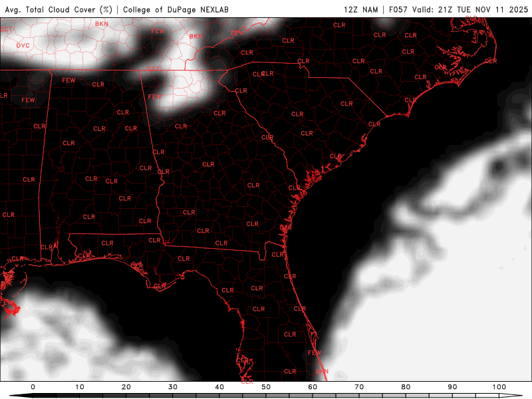Click the "12Z NAM" model run label
Screen dimensions: 532x399
click(x=360, y=9)
